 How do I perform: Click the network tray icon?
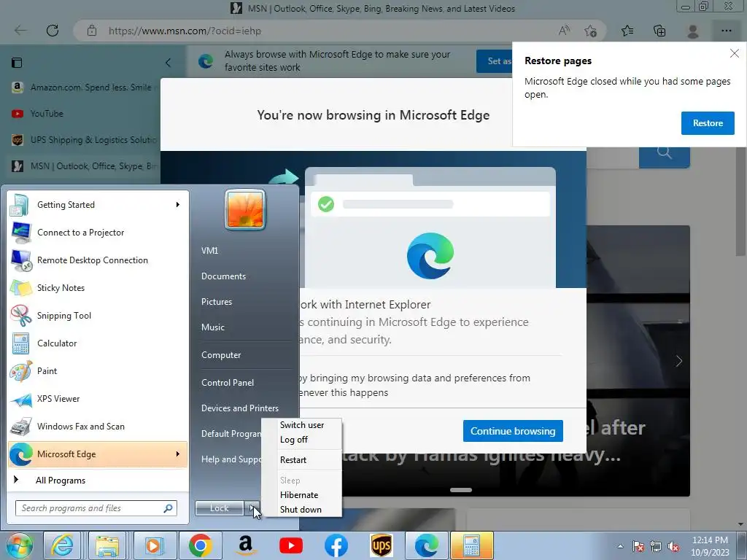656,546
